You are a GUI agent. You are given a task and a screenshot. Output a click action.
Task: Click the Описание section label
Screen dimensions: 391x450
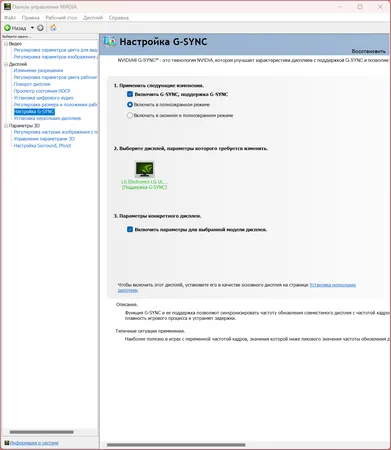coord(127,305)
